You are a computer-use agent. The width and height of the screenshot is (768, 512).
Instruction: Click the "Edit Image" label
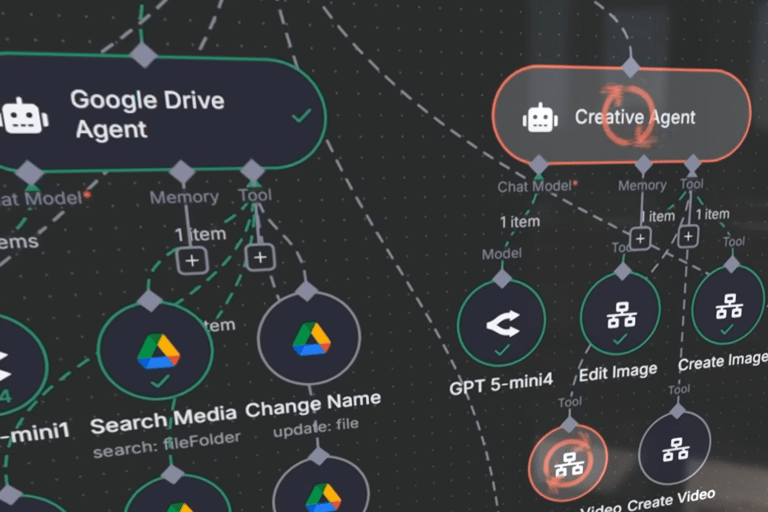(x=618, y=372)
